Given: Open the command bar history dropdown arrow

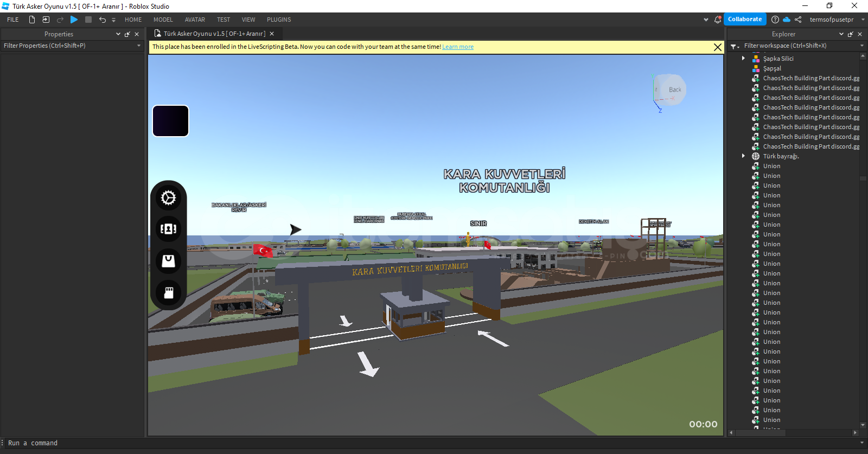Looking at the screenshot, I should coord(862,443).
